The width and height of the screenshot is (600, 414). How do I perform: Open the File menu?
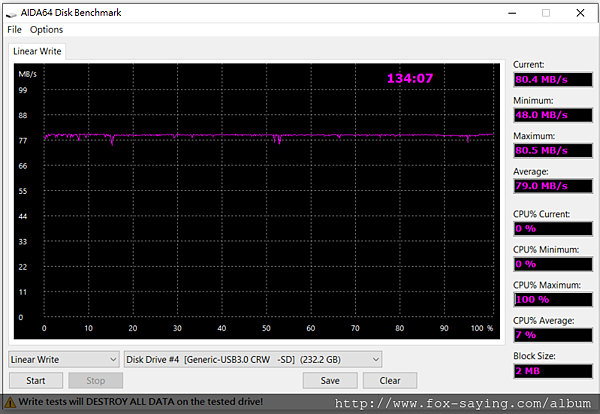click(x=14, y=29)
